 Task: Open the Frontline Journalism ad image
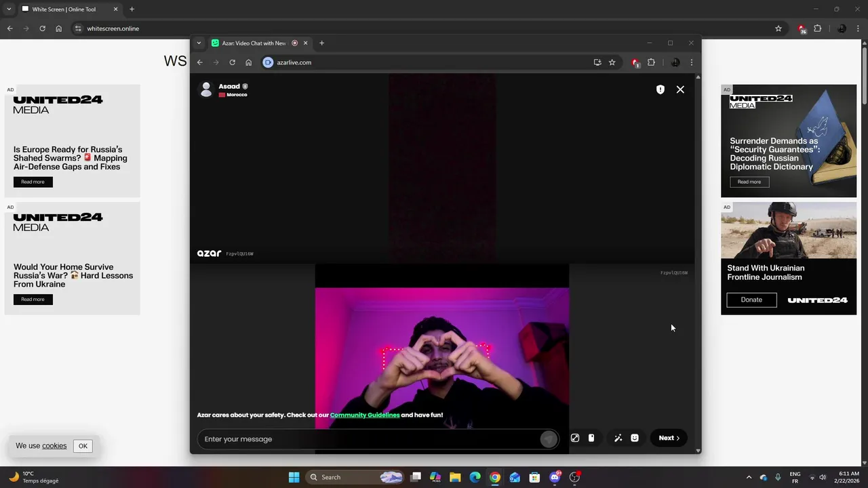[x=789, y=230]
